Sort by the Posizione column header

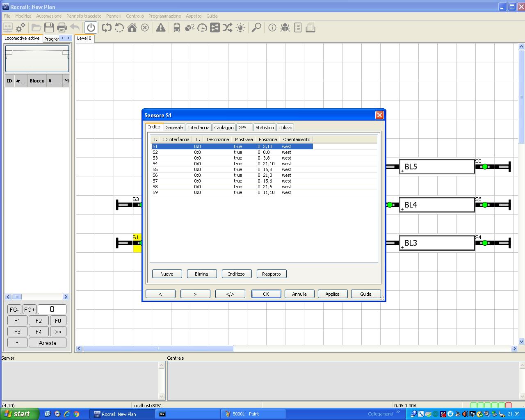(x=268, y=139)
